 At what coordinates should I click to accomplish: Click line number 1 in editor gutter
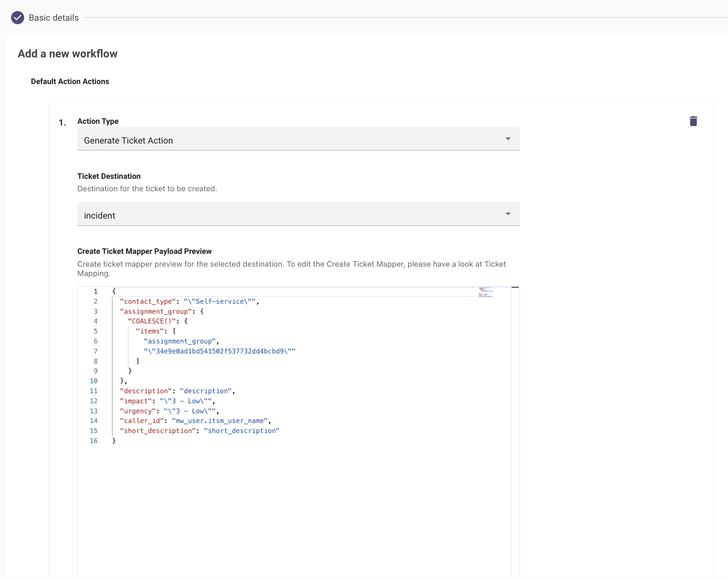pyautogui.click(x=95, y=291)
